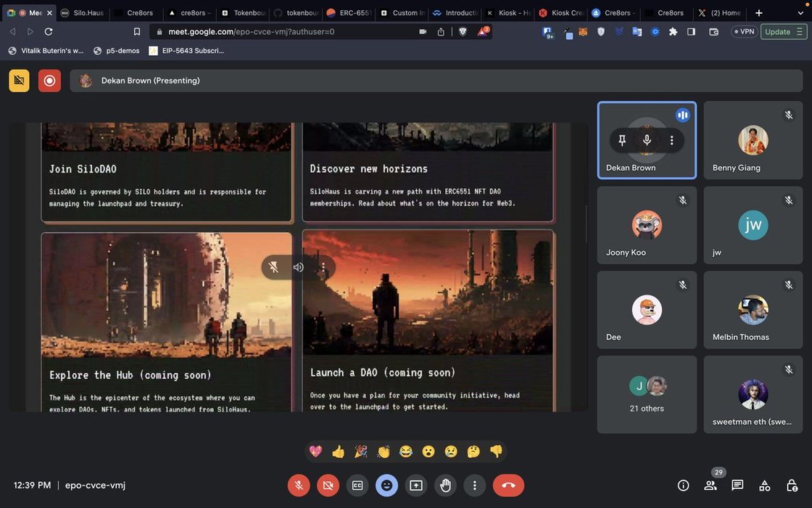The width and height of the screenshot is (812, 508).
Task: Click the Update browser button
Action: point(784,32)
